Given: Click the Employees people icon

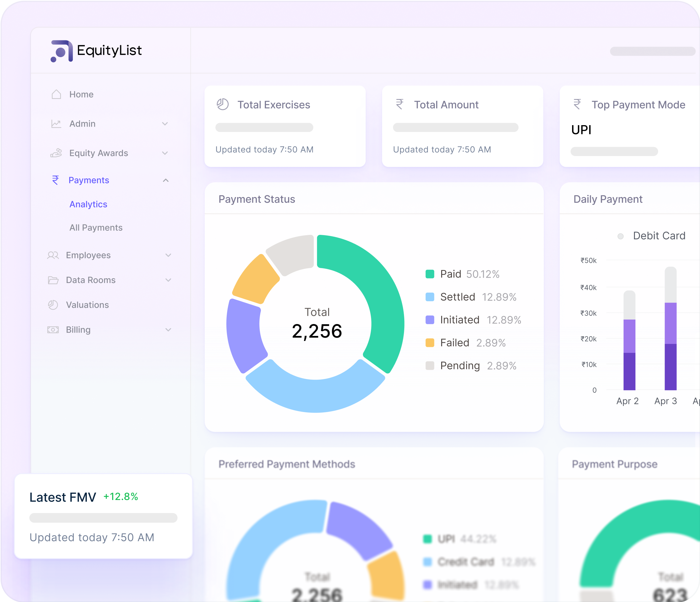Looking at the screenshot, I should coord(53,255).
